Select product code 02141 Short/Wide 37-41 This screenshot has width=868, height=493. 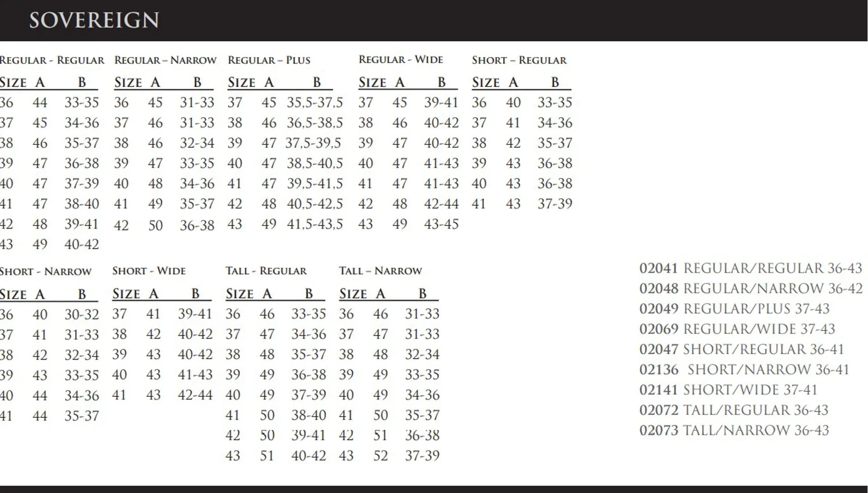point(728,390)
